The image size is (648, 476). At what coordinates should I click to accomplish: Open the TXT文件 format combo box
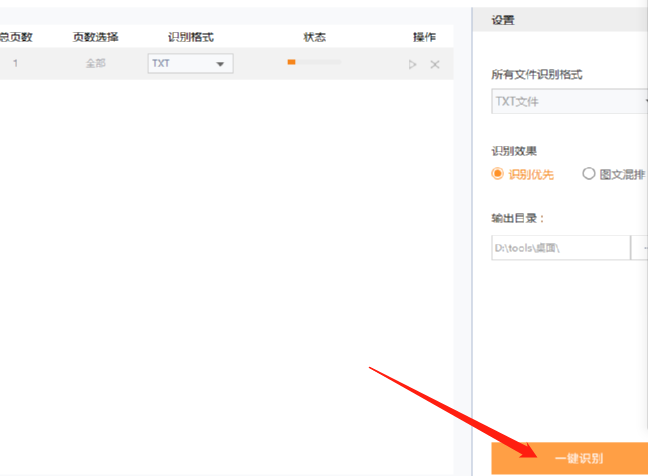(x=569, y=101)
